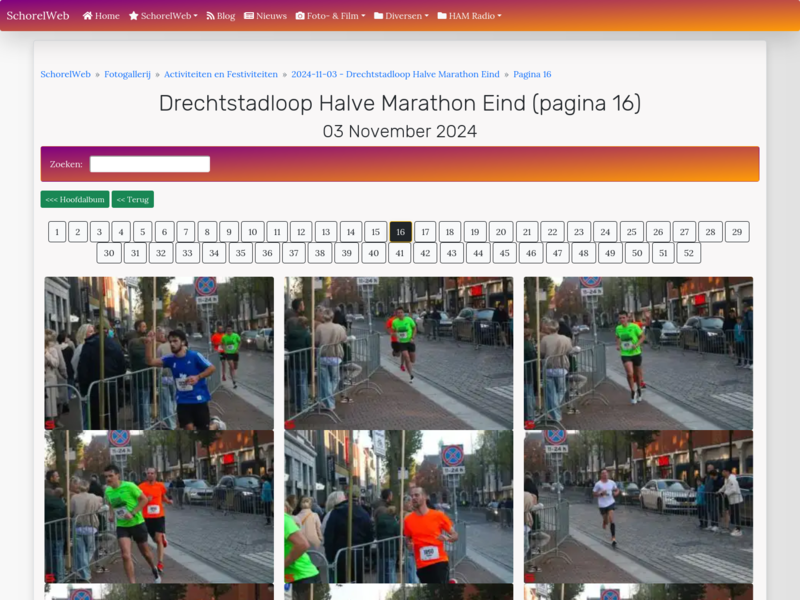This screenshot has width=800, height=600.
Task: Click the SchorelWeb brand logo text
Action: [x=38, y=16]
